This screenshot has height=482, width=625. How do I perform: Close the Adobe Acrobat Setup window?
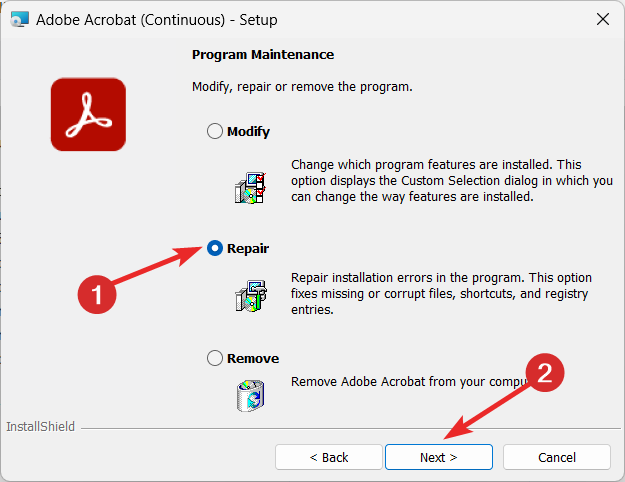click(x=603, y=19)
